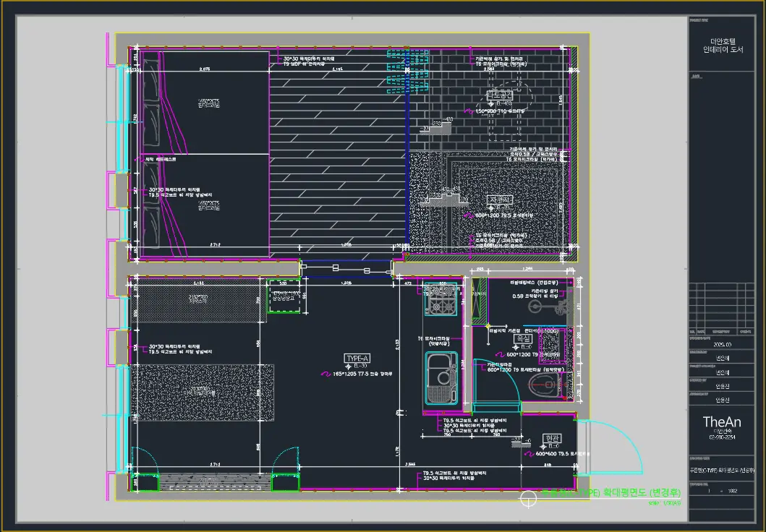Select the kitchen sink basin symbol
This screenshot has height=532, width=766.
(441, 378)
